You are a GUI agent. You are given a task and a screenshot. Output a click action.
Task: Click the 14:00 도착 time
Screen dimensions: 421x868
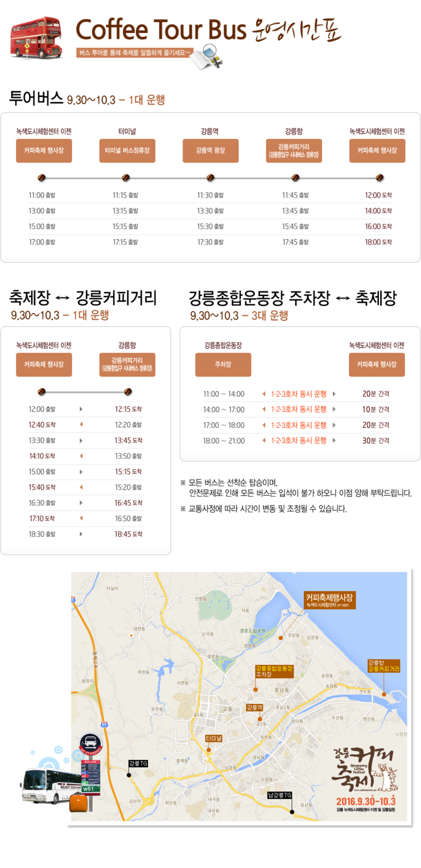click(x=379, y=211)
